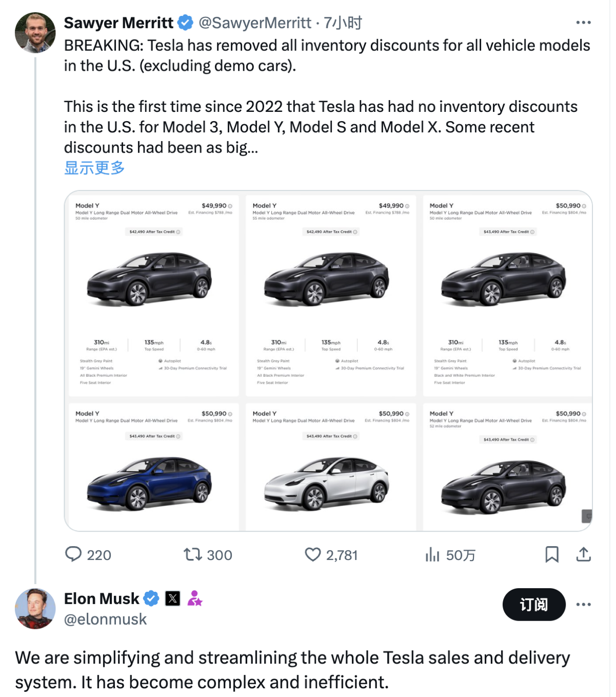
Task: Expand tweet with 显示更多 link
Action: click(x=94, y=168)
